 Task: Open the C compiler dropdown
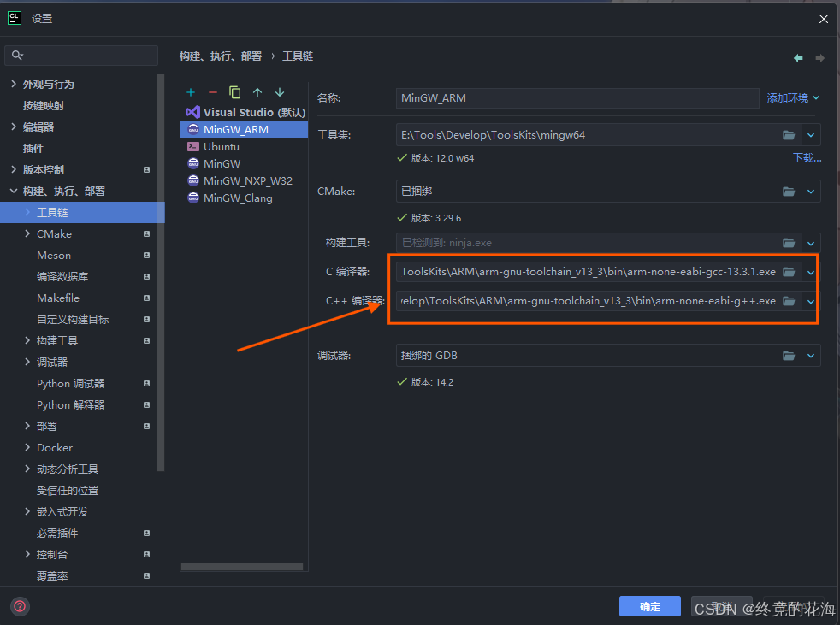[x=811, y=272]
